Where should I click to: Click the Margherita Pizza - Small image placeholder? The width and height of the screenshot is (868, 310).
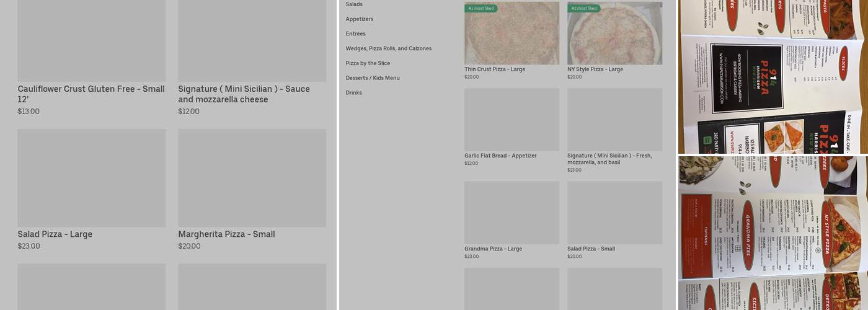coord(252,178)
